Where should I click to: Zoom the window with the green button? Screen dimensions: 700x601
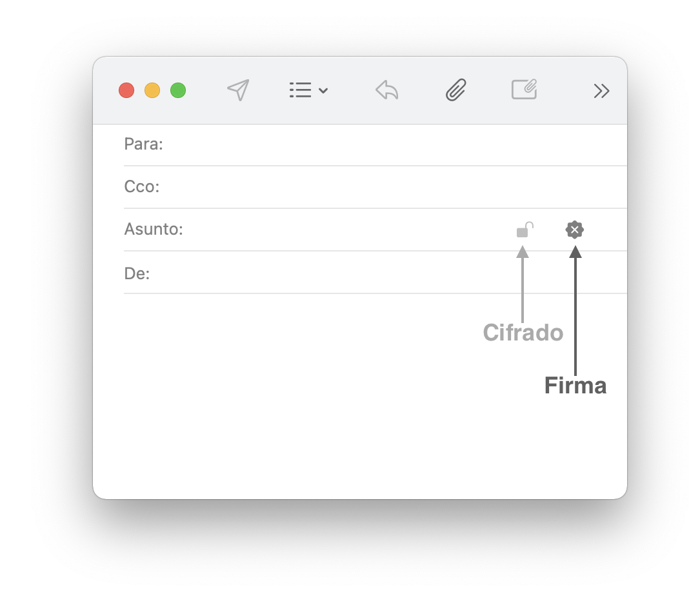tap(178, 90)
